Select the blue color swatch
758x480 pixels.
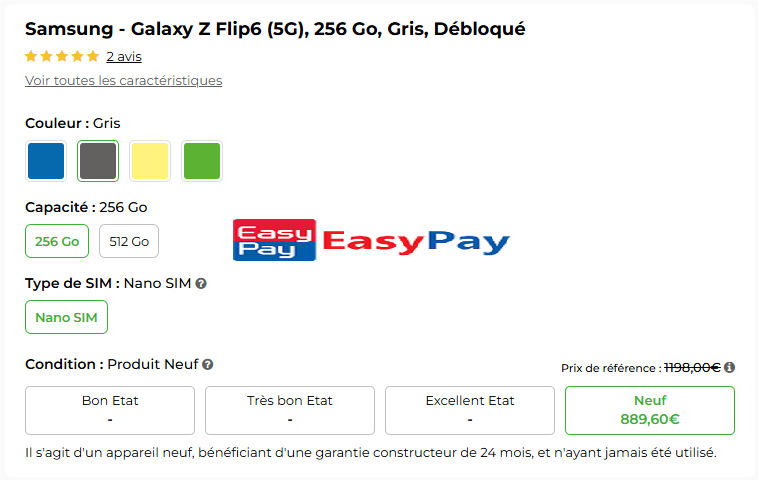46,161
